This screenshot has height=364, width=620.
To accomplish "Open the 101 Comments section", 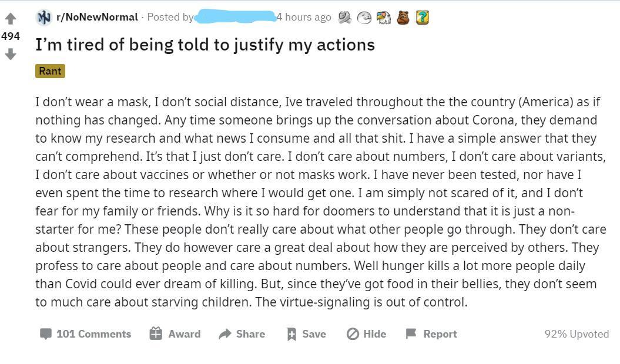I will (x=86, y=334).
